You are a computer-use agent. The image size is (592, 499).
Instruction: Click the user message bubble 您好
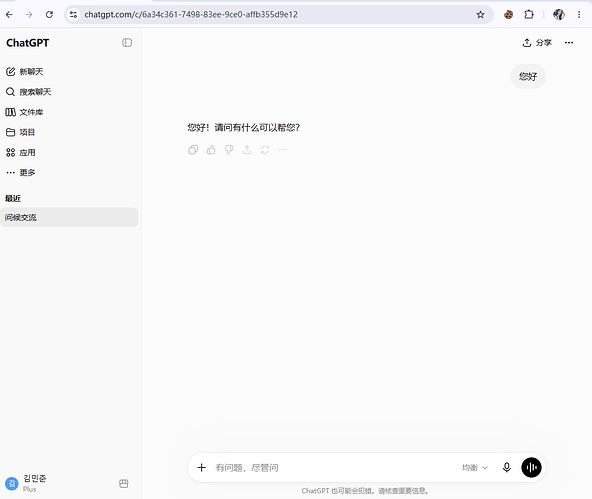click(x=528, y=77)
